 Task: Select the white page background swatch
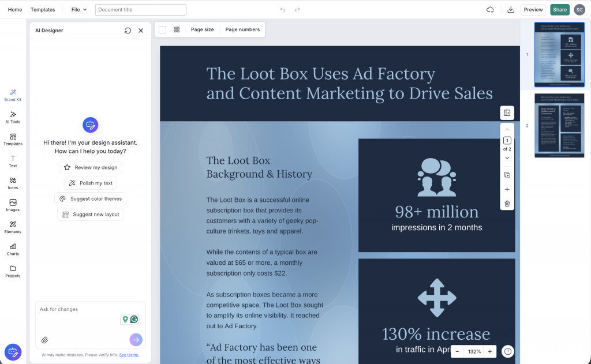coord(163,29)
